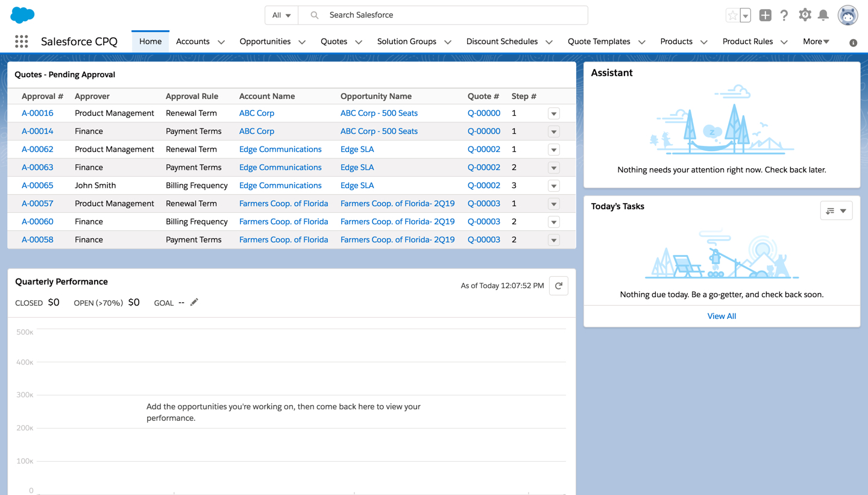Expand the Quotes tab chevron

[359, 42]
